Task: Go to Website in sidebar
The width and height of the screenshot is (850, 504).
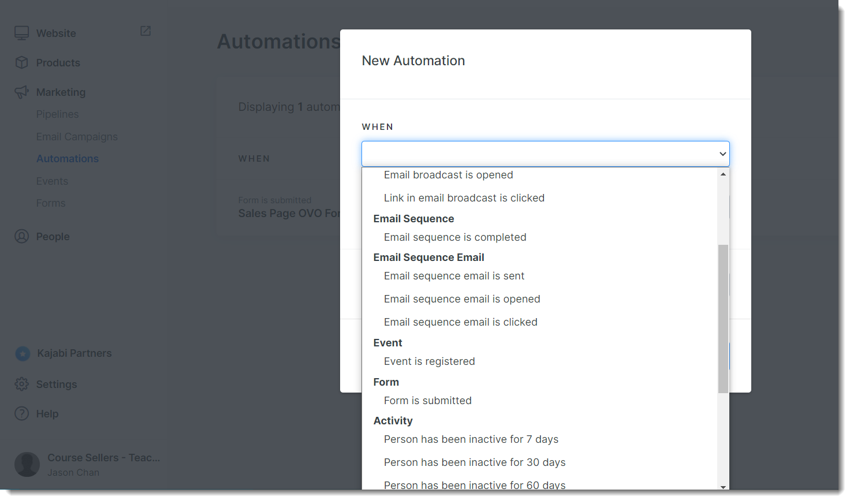Action: pyautogui.click(x=56, y=33)
